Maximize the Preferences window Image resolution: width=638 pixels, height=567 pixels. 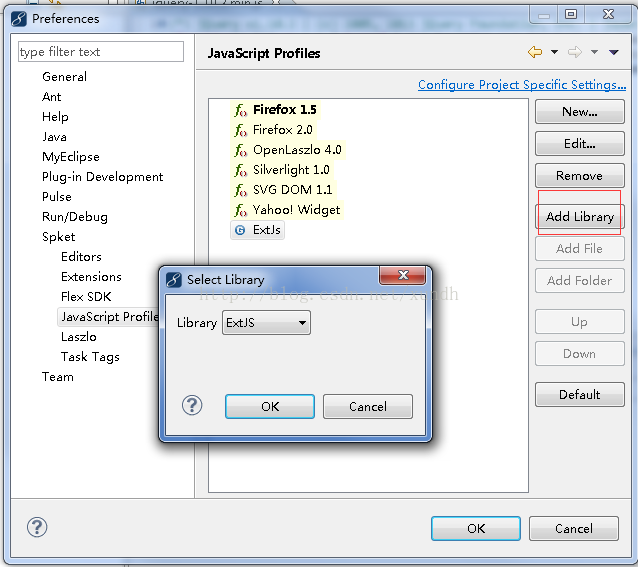tap(571, 15)
